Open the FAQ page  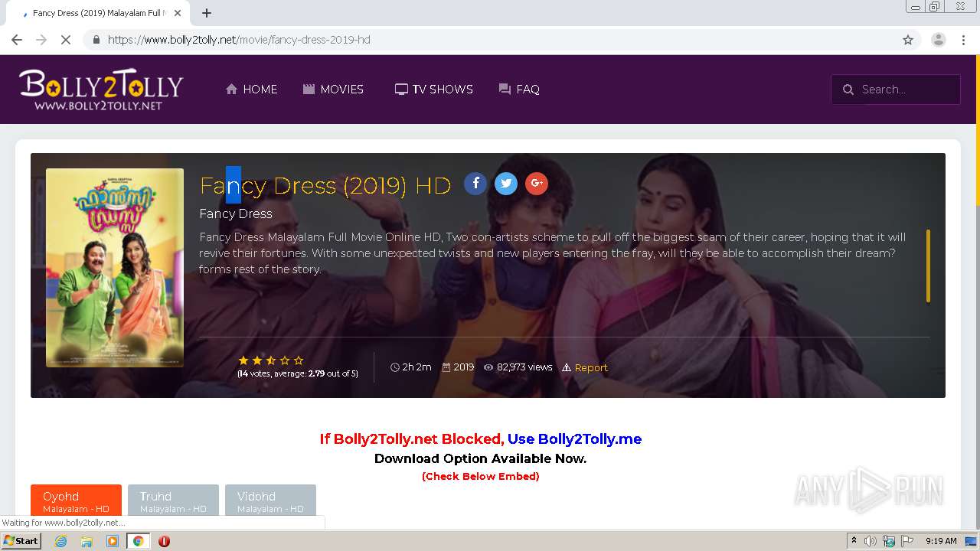tap(519, 90)
